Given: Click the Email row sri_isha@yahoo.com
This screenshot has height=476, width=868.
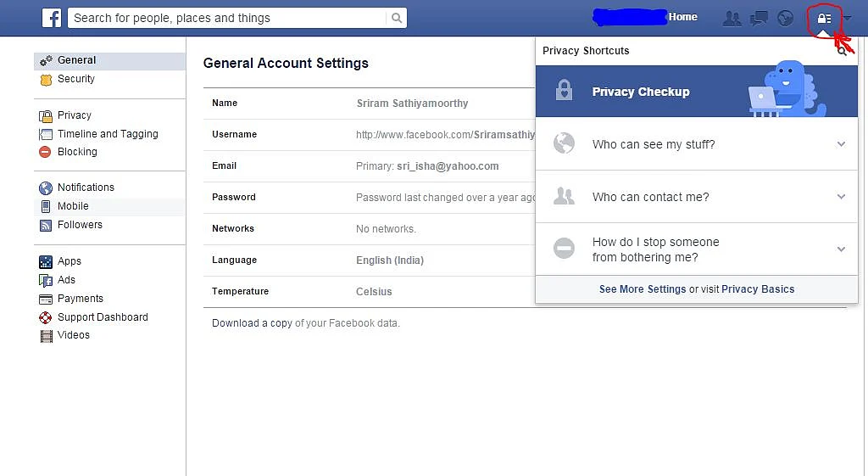Looking at the screenshot, I should click(448, 166).
